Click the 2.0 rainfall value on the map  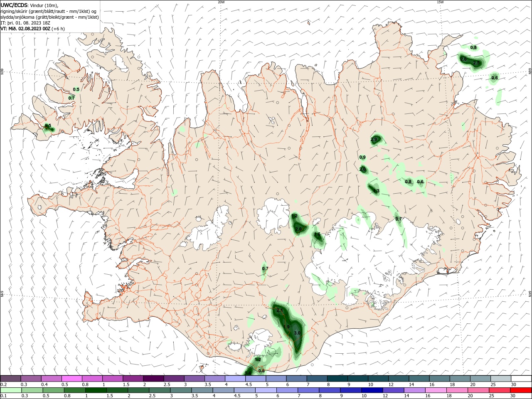tap(298, 229)
